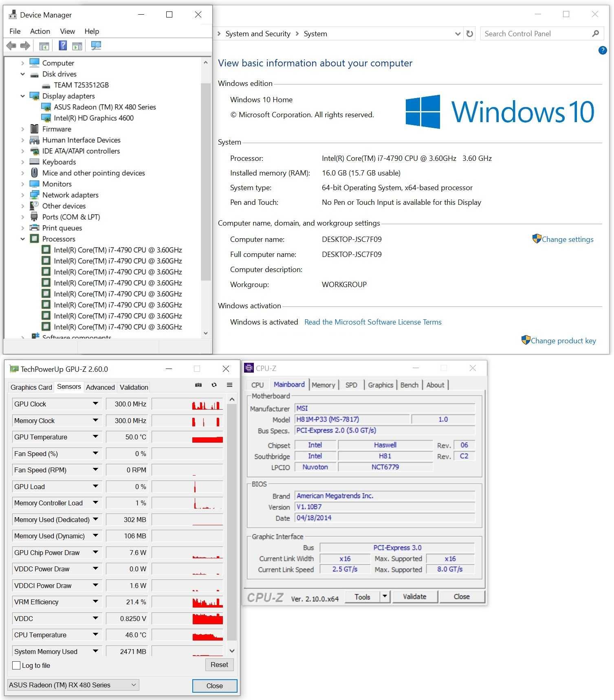Click ASUS Radeon RX 480 adapter icon
Viewport: 614px width, 700px height.
[x=46, y=107]
